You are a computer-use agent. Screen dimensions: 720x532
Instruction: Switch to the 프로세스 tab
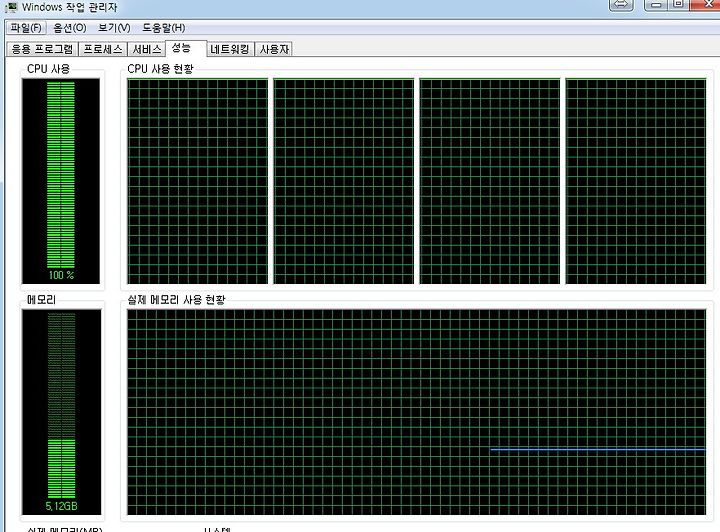click(x=103, y=49)
